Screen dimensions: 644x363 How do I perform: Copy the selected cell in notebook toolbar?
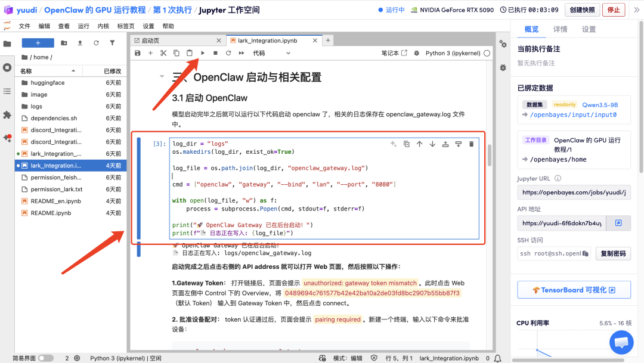point(176,53)
